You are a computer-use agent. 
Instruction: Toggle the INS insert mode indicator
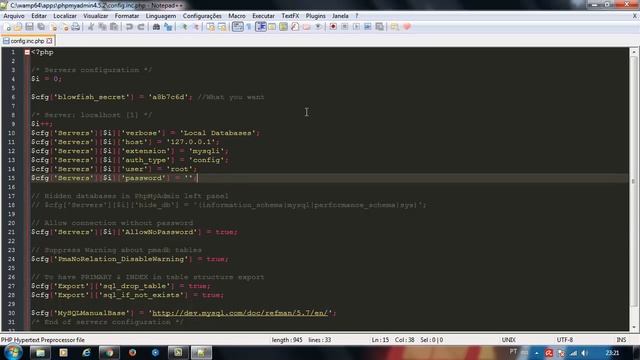(x=621, y=340)
